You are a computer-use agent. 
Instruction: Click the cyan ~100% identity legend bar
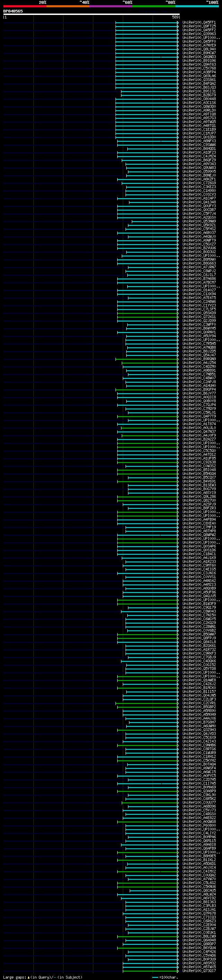[197, 7]
